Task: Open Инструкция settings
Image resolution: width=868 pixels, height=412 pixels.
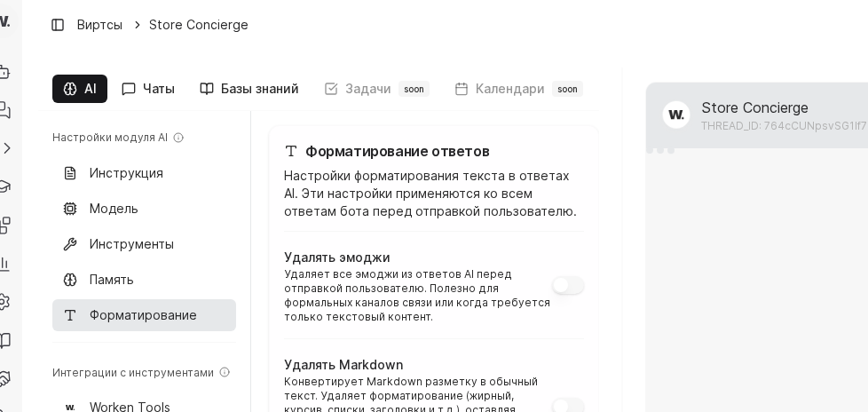Action: click(126, 173)
